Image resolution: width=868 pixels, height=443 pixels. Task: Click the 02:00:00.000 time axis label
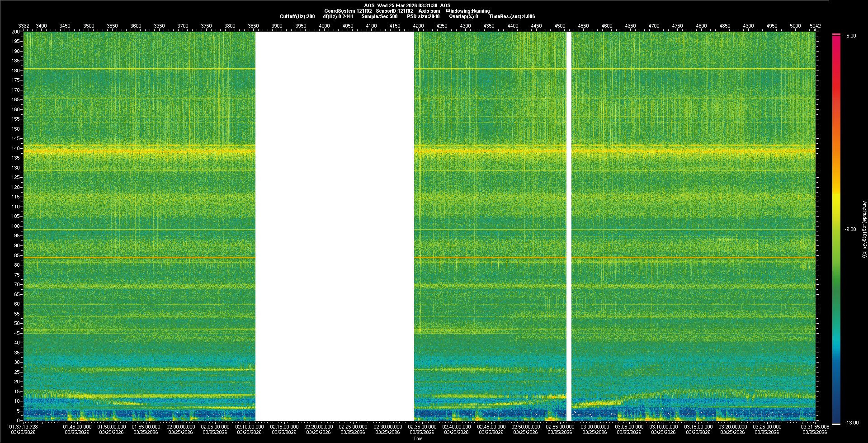(180, 426)
